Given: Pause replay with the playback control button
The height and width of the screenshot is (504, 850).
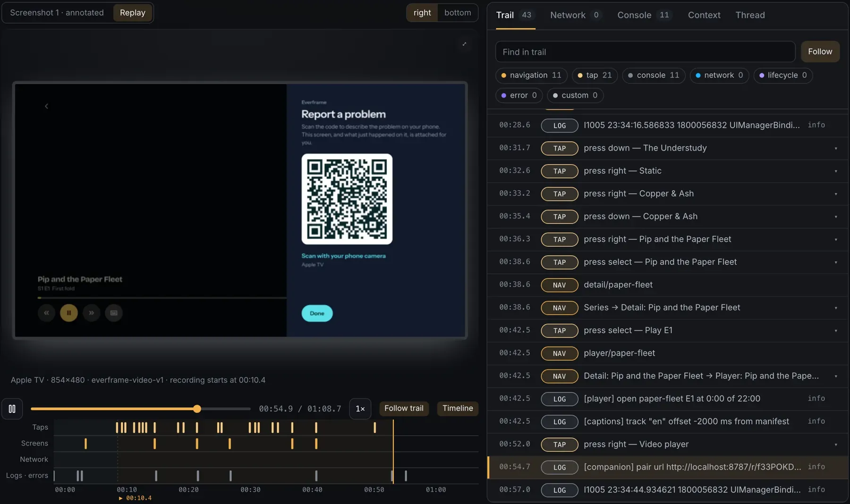Looking at the screenshot, I should tap(12, 409).
